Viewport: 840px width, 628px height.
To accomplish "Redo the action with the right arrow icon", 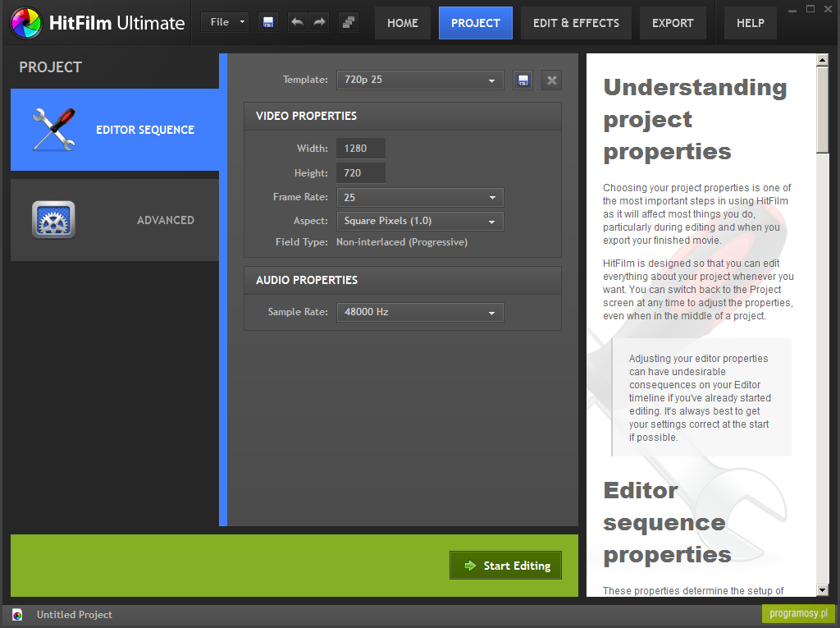I will (x=320, y=22).
